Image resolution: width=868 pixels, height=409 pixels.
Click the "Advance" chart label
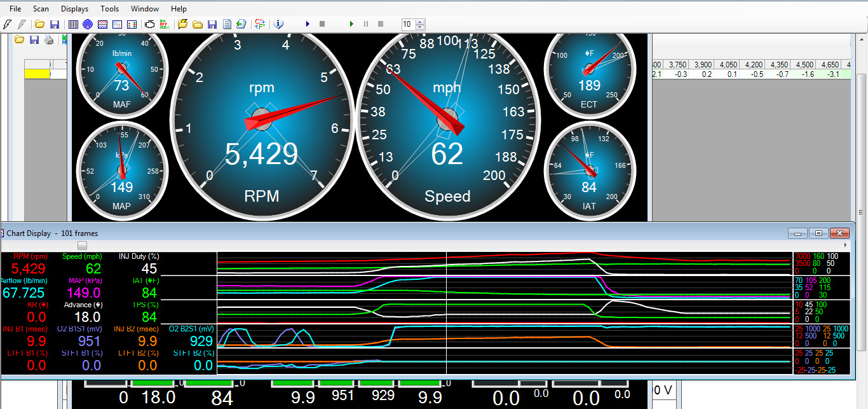pos(83,305)
